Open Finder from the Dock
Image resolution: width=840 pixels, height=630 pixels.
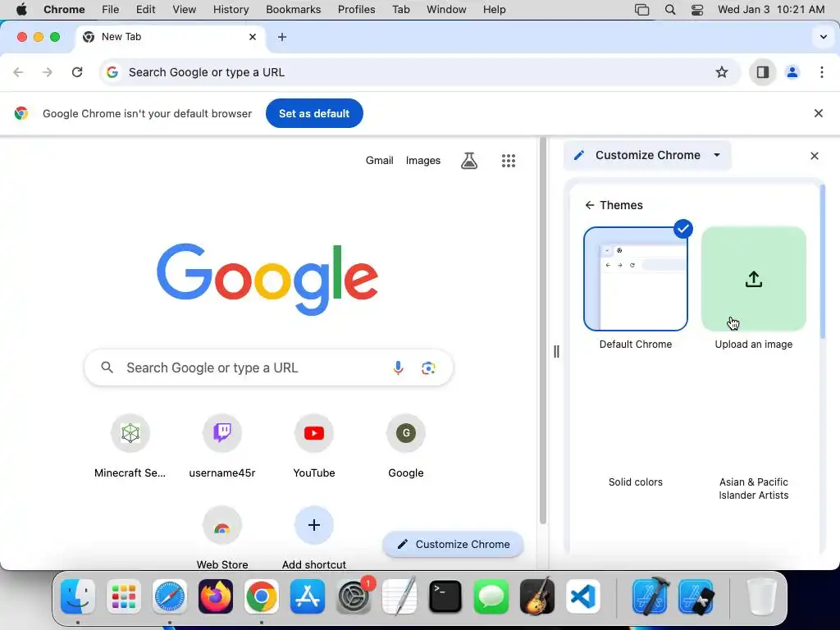tap(78, 596)
